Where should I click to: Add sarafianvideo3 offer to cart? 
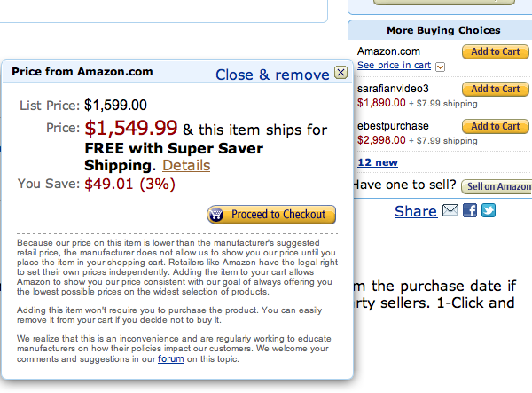pos(495,90)
